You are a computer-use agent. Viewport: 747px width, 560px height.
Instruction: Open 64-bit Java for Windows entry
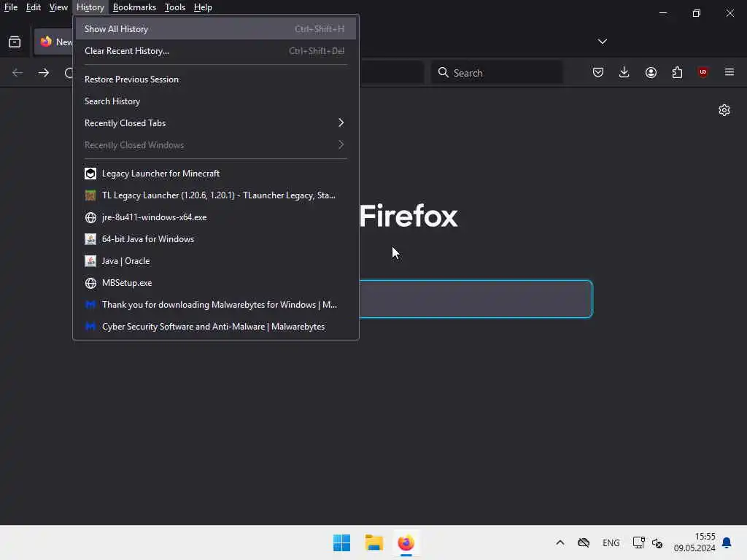[x=215, y=239]
